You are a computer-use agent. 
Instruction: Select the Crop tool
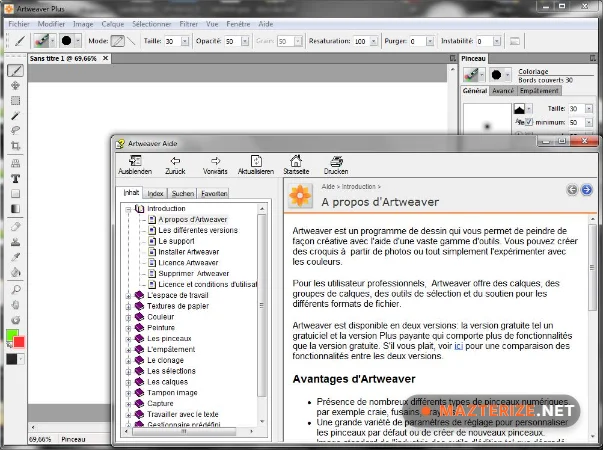pyautogui.click(x=15, y=146)
